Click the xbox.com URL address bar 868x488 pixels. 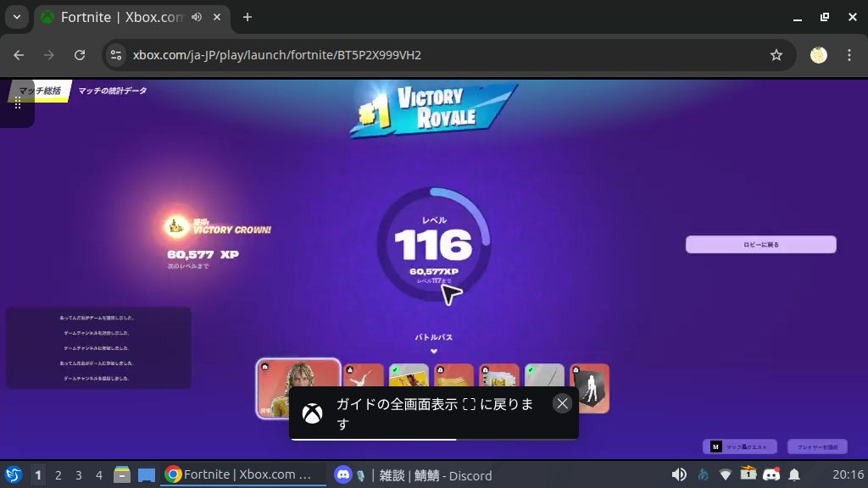(x=448, y=55)
